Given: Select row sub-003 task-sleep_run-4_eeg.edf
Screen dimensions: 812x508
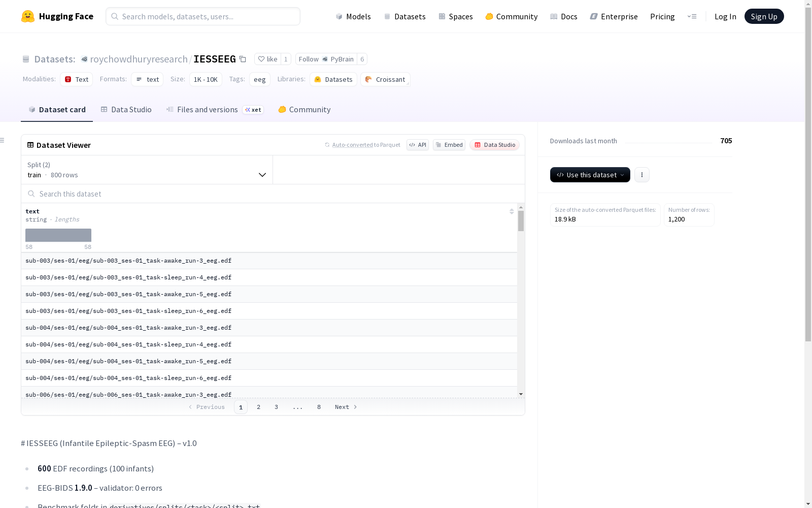Looking at the screenshot, I should 269,277.
